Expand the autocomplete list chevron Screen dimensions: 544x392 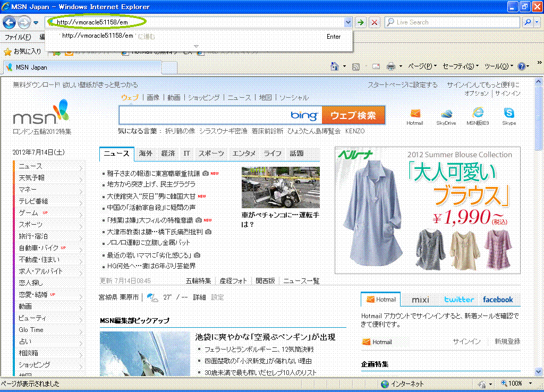197,46
